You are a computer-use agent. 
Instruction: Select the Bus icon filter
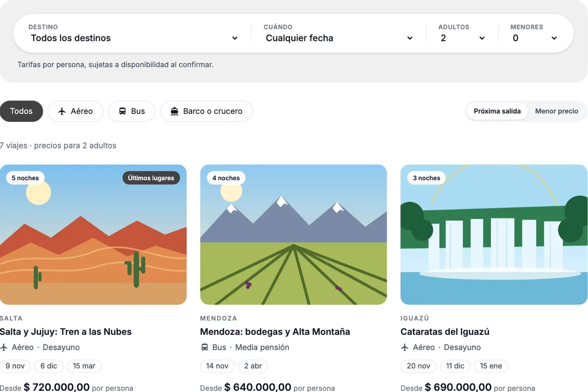tap(122, 111)
